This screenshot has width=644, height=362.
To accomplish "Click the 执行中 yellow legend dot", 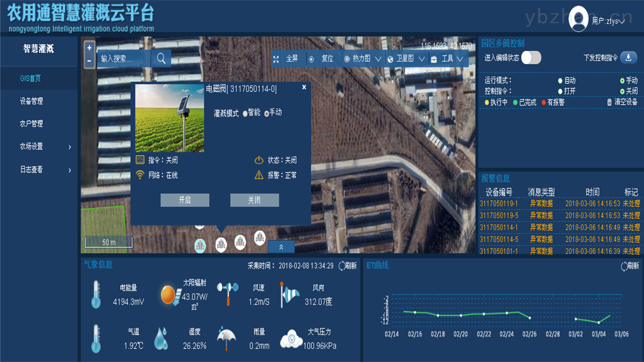I will pyautogui.click(x=487, y=102).
